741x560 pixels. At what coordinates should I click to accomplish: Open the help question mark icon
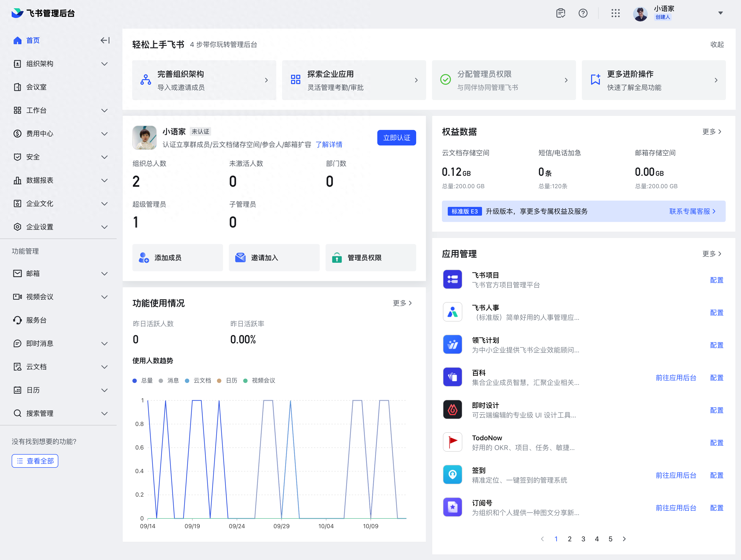[583, 13]
